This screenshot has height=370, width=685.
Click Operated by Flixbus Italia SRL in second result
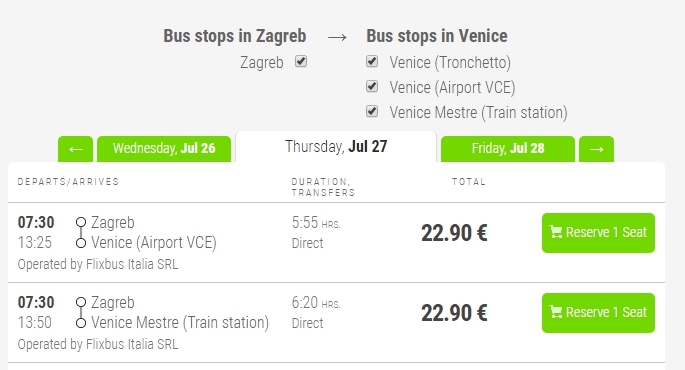point(98,344)
